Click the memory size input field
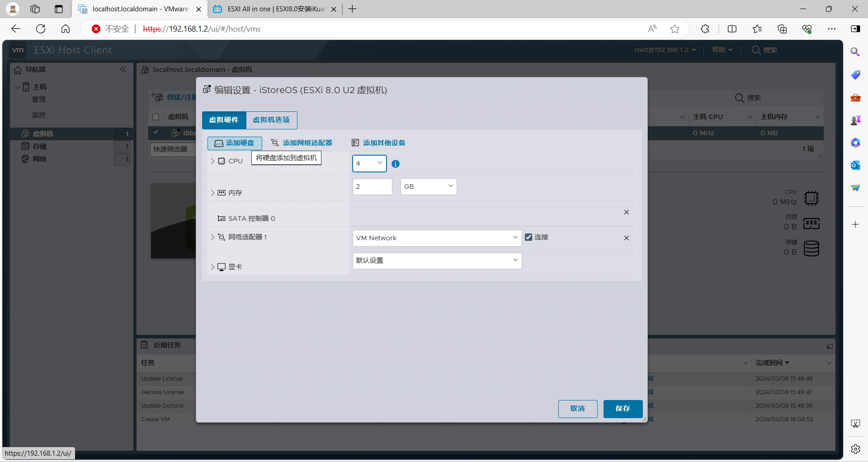868x462 pixels. (x=372, y=186)
